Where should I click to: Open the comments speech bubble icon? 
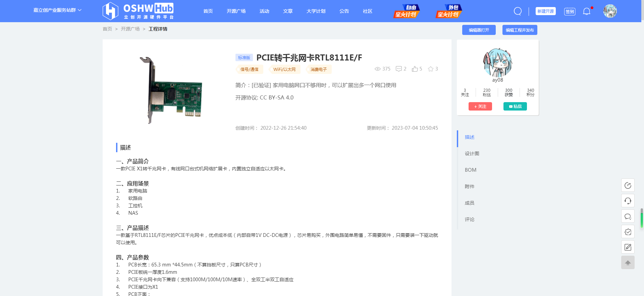399,69
